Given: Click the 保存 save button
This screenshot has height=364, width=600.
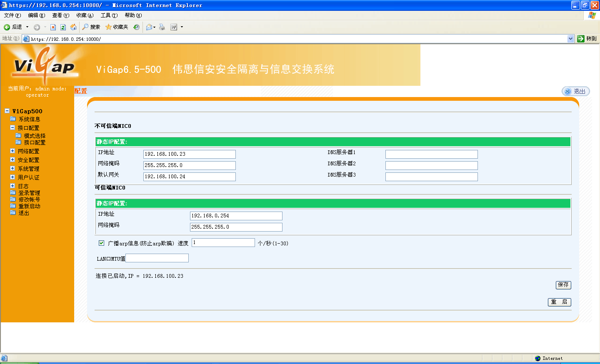Looking at the screenshot, I should pos(563,285).
